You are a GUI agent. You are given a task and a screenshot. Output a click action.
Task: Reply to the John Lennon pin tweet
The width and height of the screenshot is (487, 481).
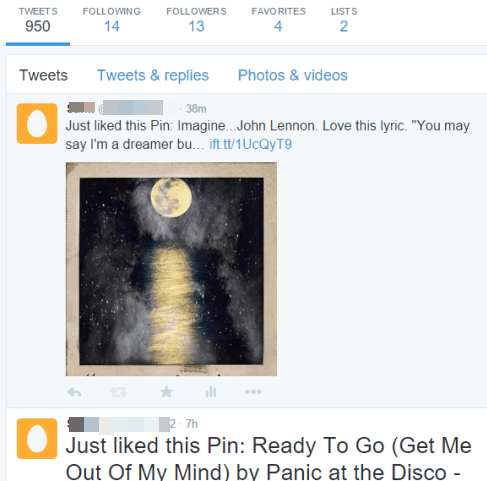coord(74,392)
